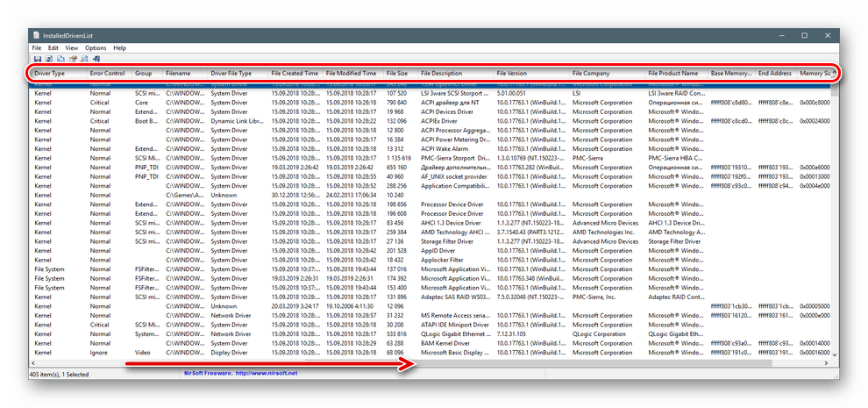Click the PMC-Sierra Storport description cell
The height and width of the screenshot is (408, 868).
tap(455, 158)
